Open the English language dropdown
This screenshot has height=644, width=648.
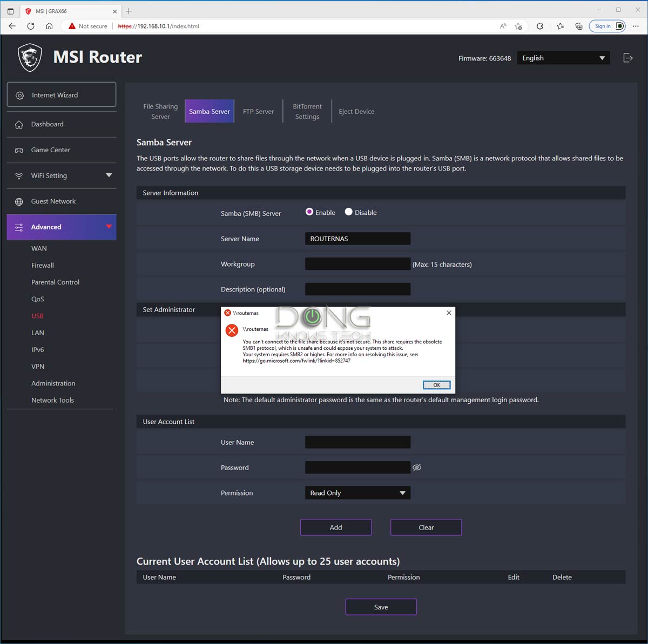pos(563,58)
